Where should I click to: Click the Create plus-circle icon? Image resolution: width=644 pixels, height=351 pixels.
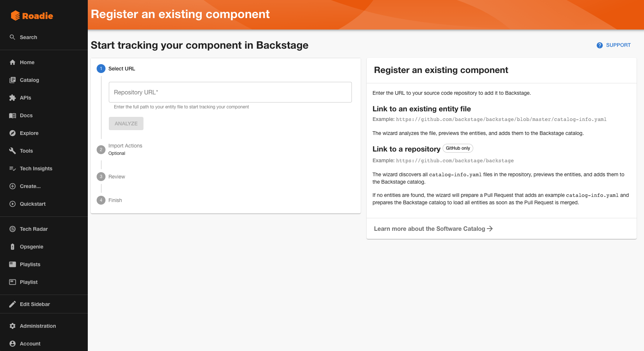point(13,186)
